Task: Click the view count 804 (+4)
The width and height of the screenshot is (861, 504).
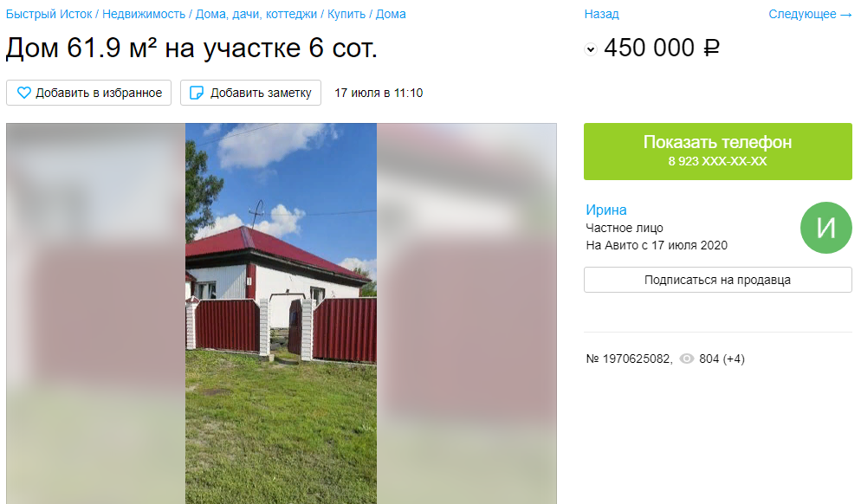Action: 722,359
